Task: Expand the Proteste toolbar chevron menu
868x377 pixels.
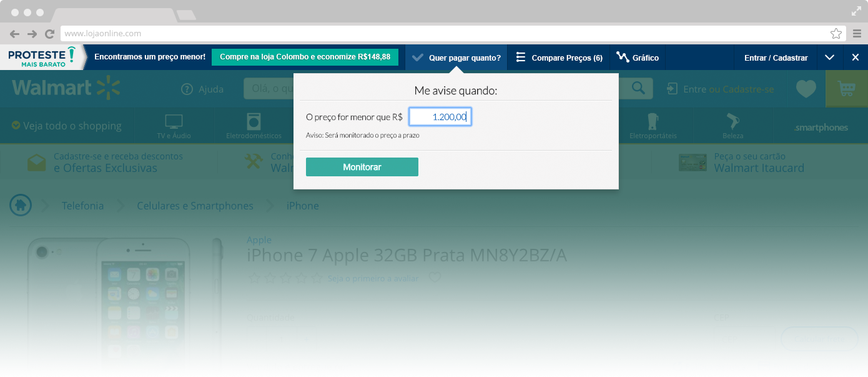Action: click(x=829, y=58)
